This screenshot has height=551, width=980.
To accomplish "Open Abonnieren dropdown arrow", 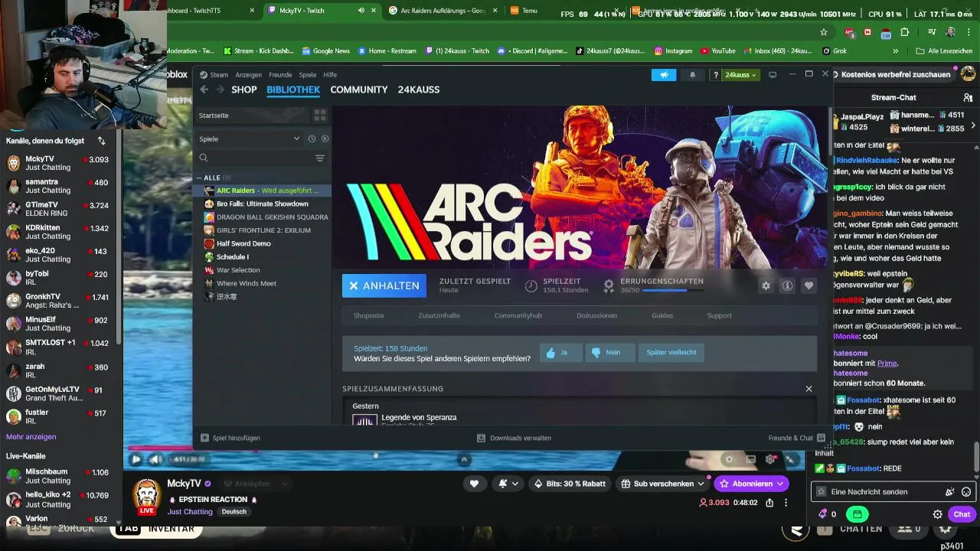I will point(779,484).
